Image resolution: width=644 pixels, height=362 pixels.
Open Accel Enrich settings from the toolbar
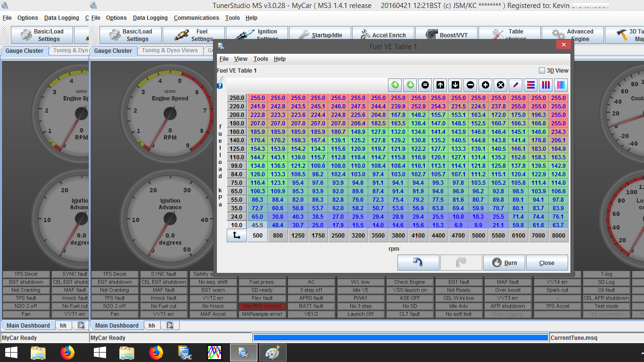[x=383, y=34]
